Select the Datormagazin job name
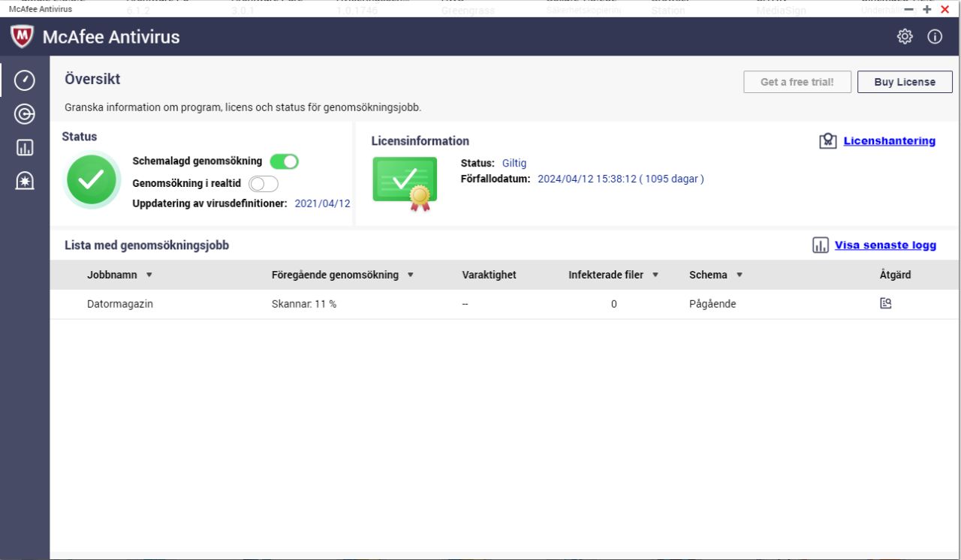 [x=120, y=304]
